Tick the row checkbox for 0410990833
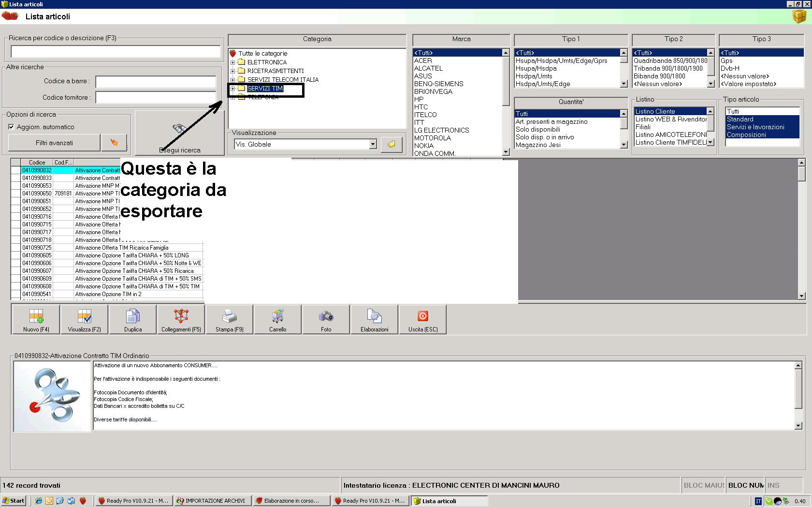This screenshot has width=812, height=508. 15,178
